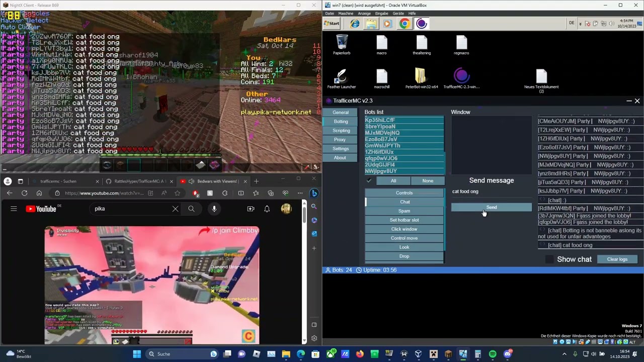Add page to Edge favorites star
Screen dimensions: 644x362
[178, 193]
